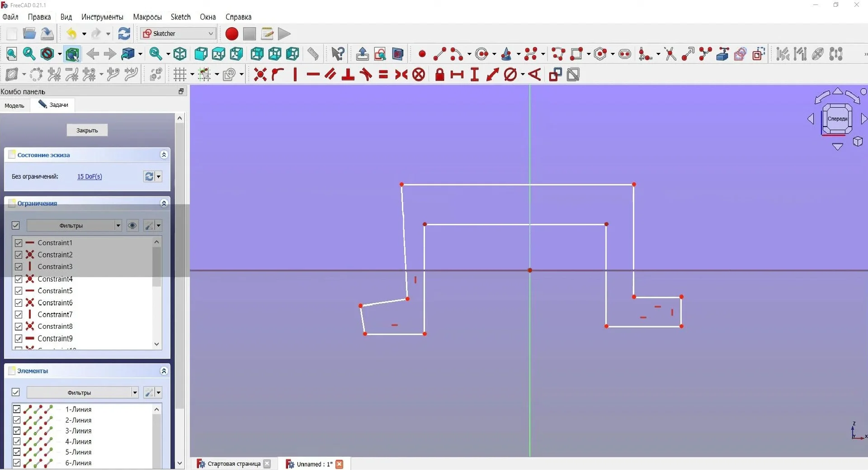868x470 pixels.
Task: Apply the equal constraint tool
Action: point(383,75)
